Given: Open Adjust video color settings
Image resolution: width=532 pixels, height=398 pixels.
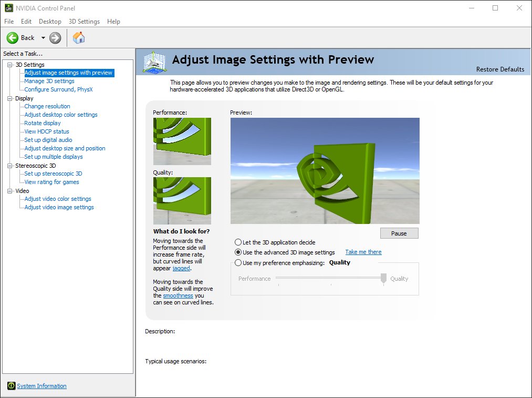Looking at the screenshot, I should coord(58,199).
